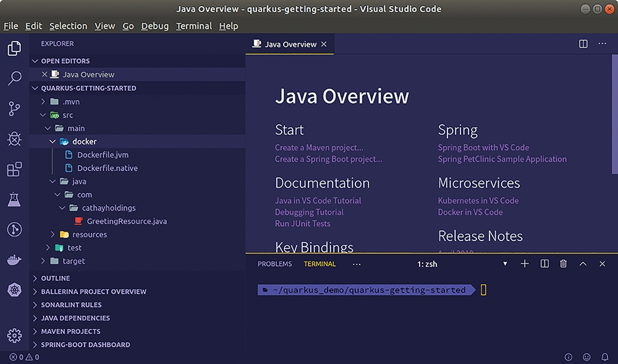The width and height of the screenshot is (618, 364).
Task: Open the Test flask view
Action: coord(14,200)
